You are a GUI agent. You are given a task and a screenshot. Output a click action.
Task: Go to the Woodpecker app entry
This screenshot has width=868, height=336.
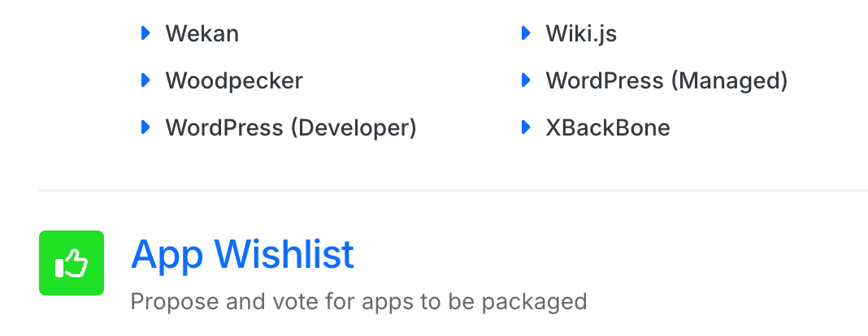234,81
